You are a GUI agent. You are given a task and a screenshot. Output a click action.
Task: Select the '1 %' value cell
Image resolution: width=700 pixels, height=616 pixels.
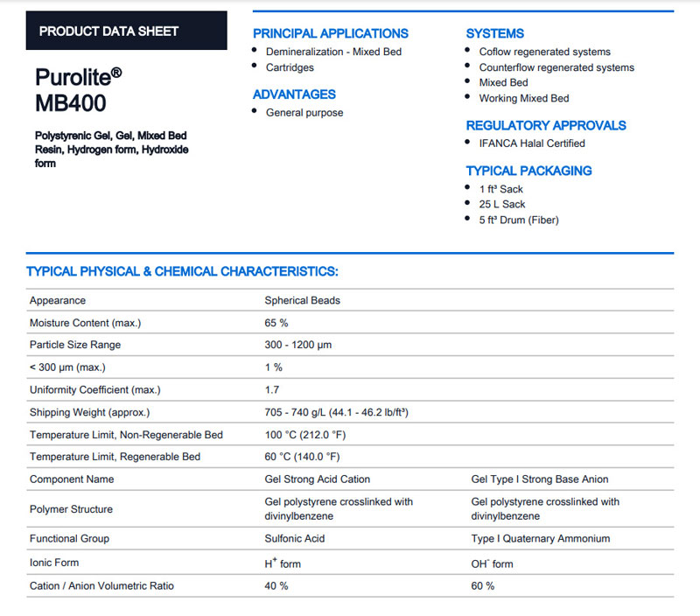pyautogui.click(x=274, y=367)
